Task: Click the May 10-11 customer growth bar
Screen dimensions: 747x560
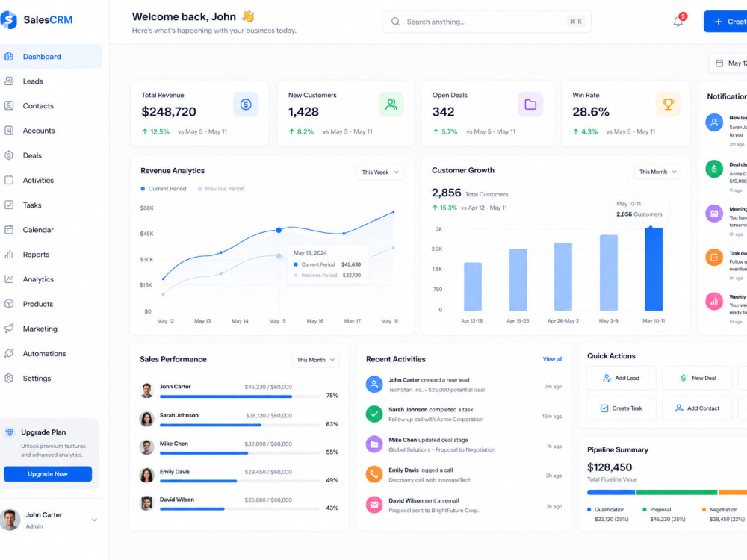Action: 654,269
